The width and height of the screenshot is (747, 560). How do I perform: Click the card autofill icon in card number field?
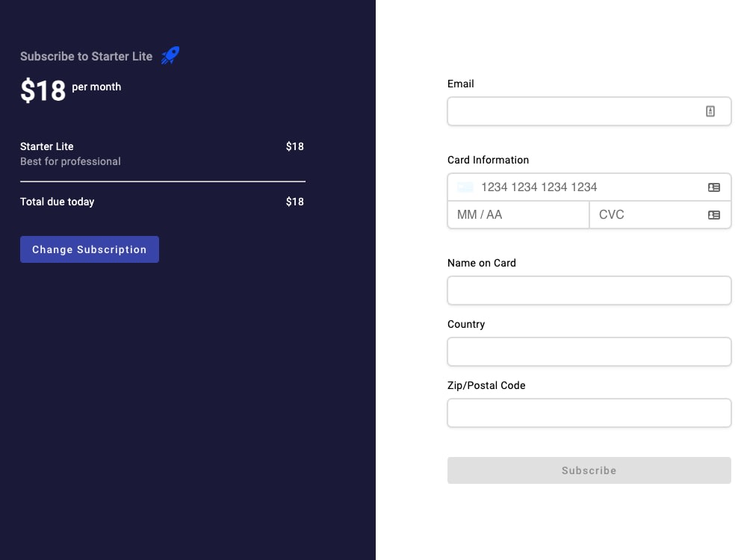(x=713, y=187)
